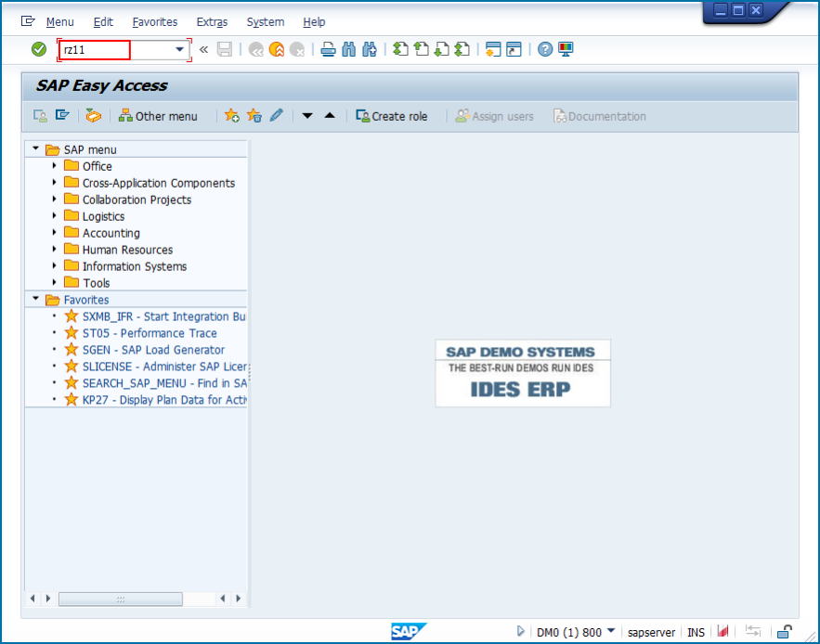Expand the Logistics folder
Image resolution: width=820 pixels, height=644 pixels.
(56, 216)
